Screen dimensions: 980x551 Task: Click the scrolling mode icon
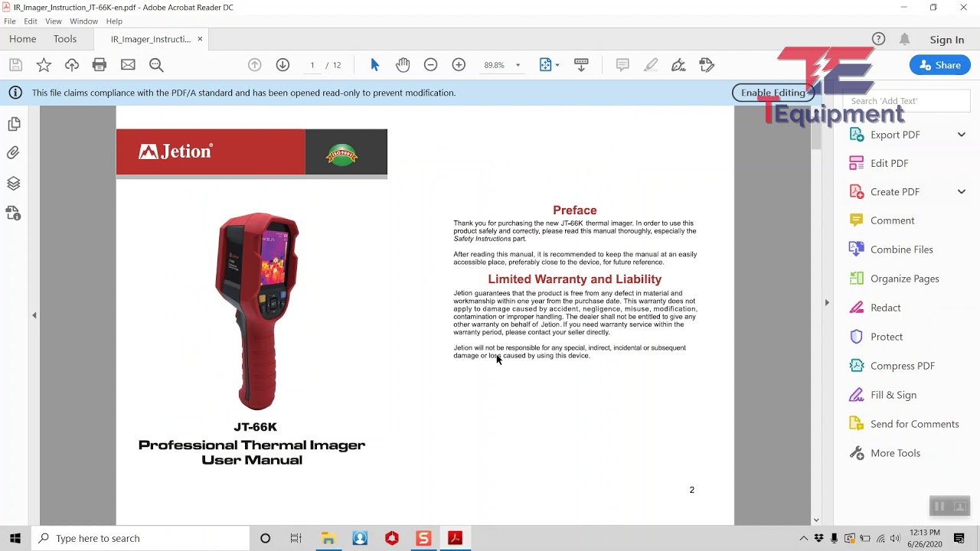click(x=581, y=65)
